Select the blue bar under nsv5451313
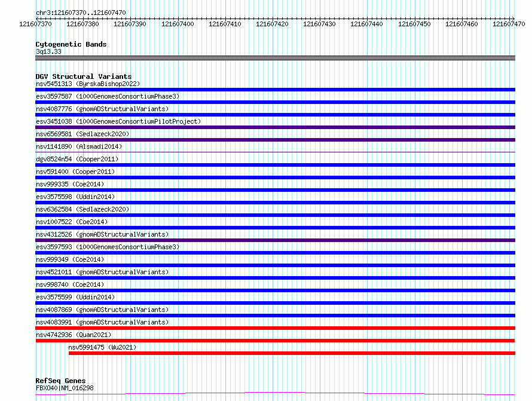This screenshot has width=532, height=401. [275, 90]
